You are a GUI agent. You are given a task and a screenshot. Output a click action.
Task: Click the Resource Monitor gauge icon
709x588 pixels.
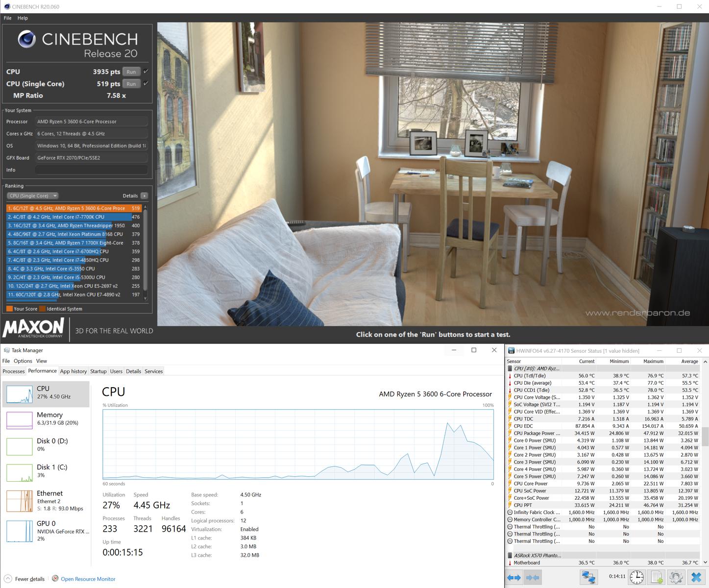pyautogui.click(x=55, y=578)
